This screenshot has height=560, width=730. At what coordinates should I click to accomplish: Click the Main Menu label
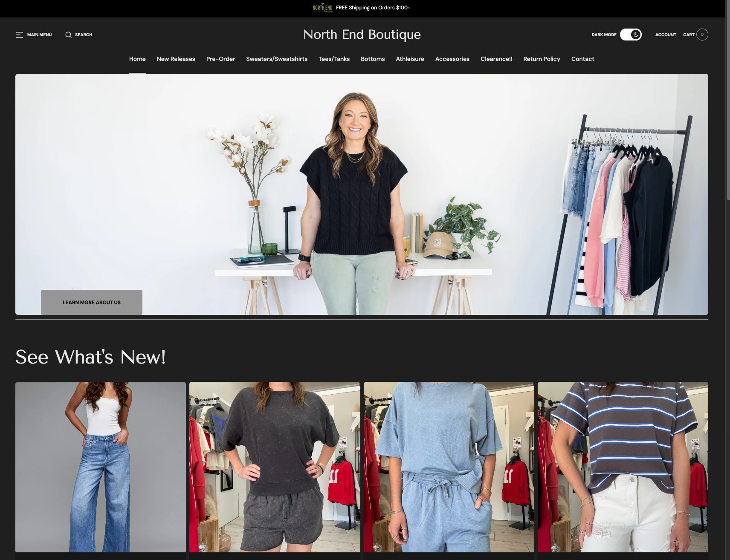click(x=39, y=35)
